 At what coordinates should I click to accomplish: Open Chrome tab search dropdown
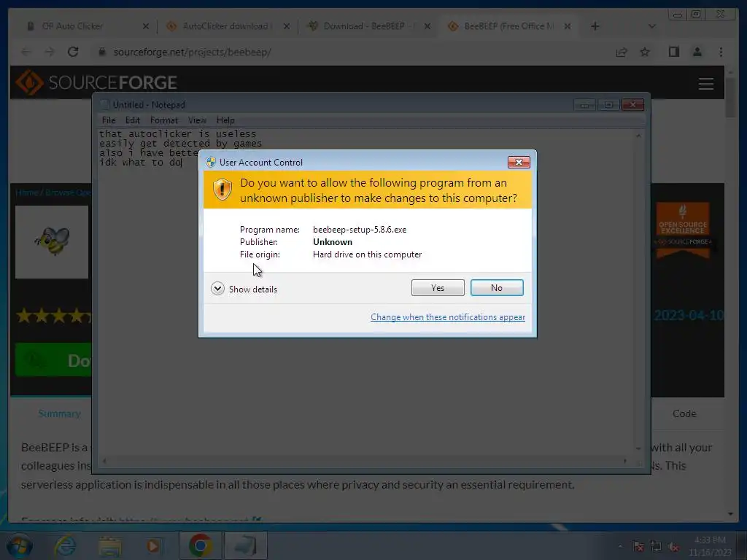(652, 26)
